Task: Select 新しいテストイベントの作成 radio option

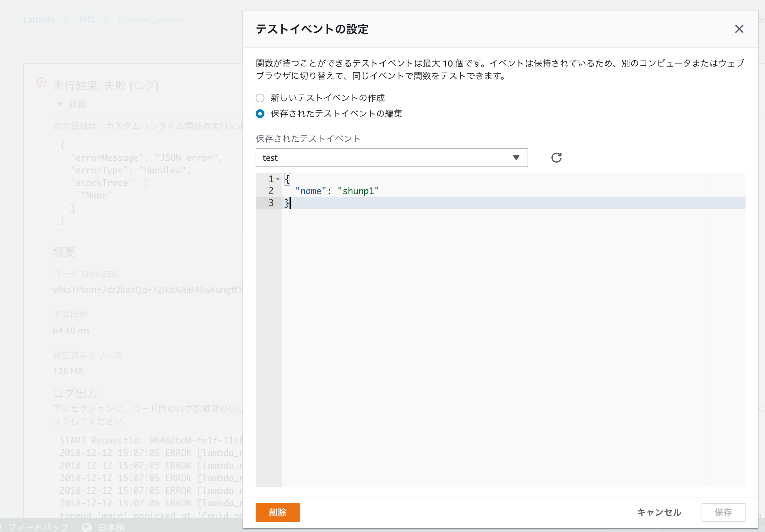Action: [x=260, y=98]
